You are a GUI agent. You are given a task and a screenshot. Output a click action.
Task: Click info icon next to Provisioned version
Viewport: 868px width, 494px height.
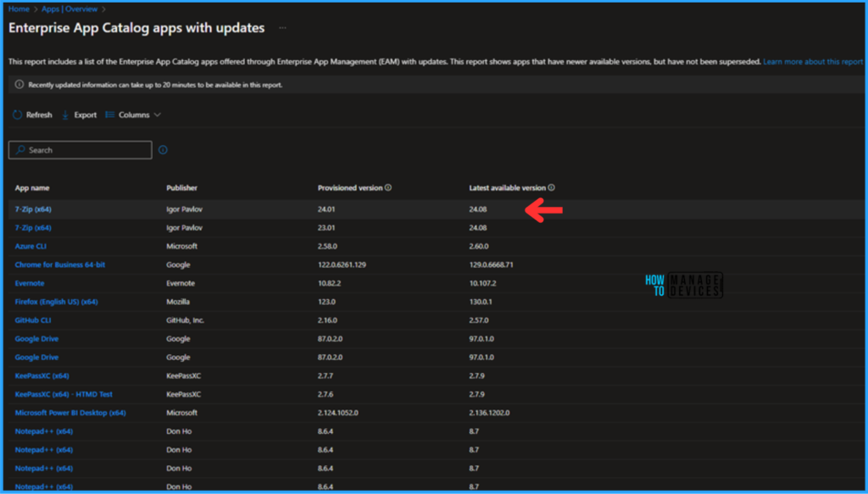388,187
